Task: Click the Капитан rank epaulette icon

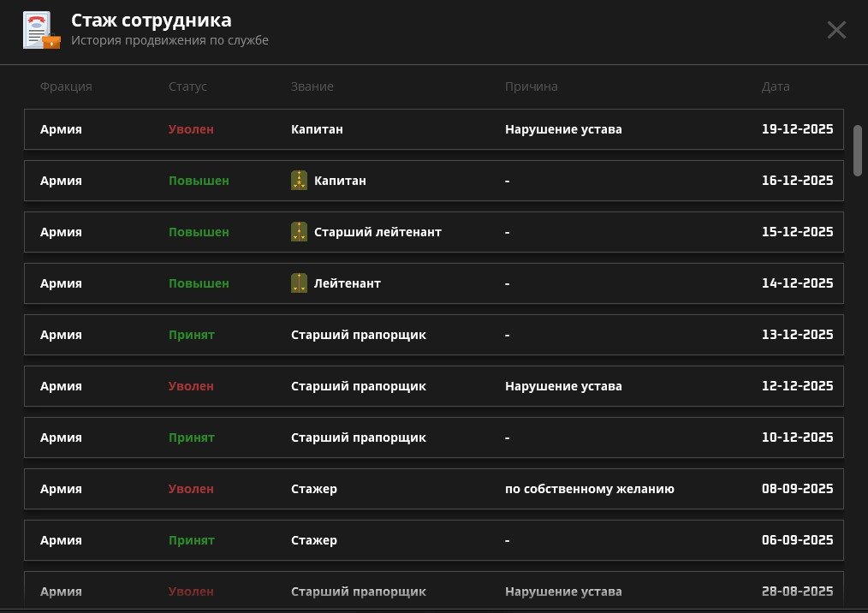Action: pos(299,180)
